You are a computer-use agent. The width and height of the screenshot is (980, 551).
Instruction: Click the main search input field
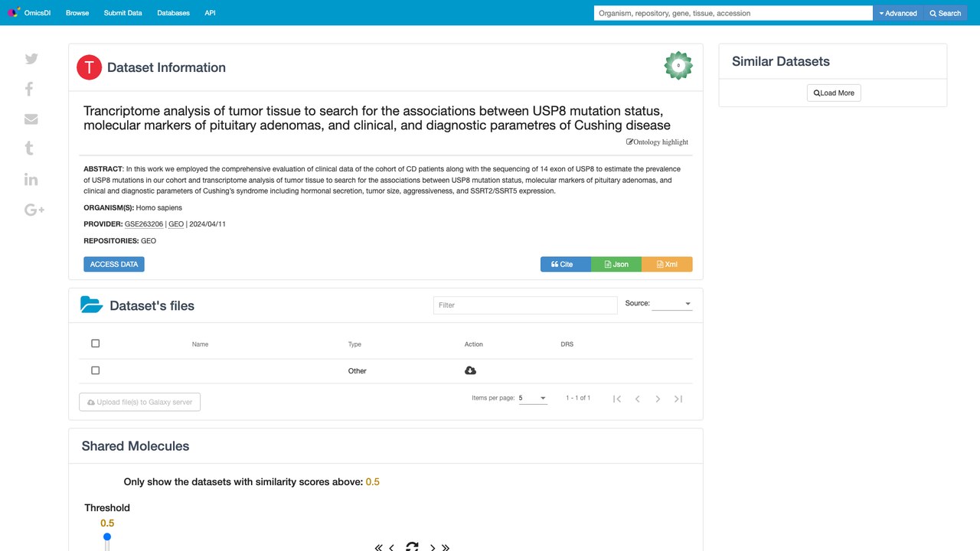733,13
